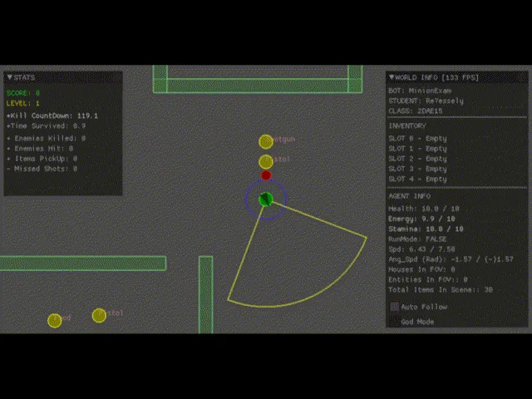Click the Houses In FOV line
Image resolution: width=532 pixels, height=399 pixels.
coord(421,269)
